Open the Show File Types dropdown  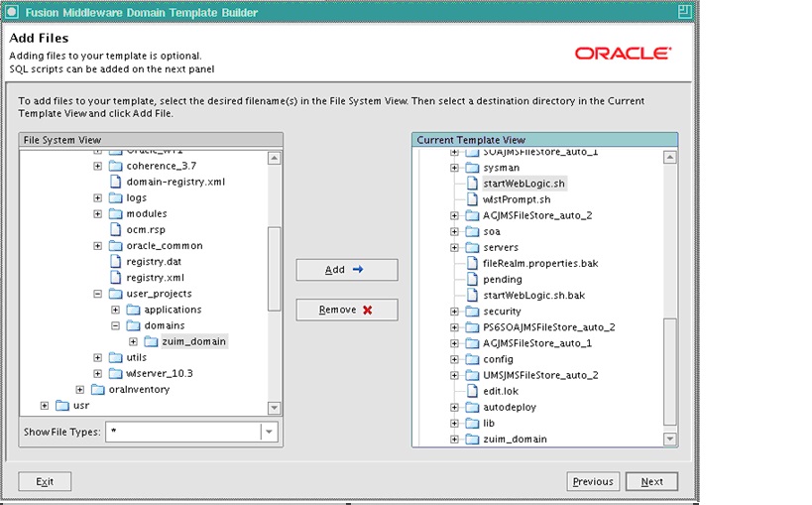(x=269, y=432)
